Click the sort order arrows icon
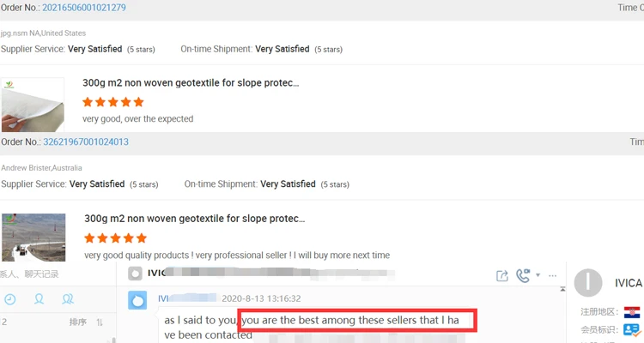 pos(100,322)
